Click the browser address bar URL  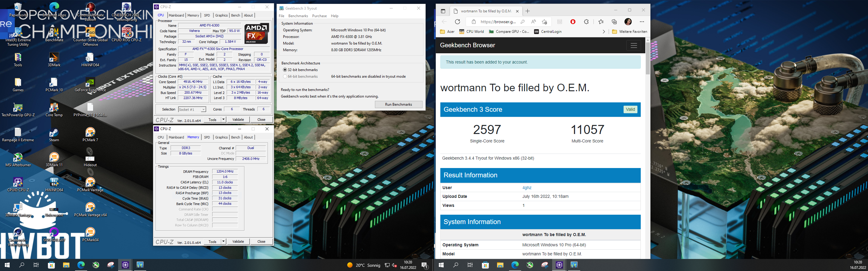tap(498, 22)
